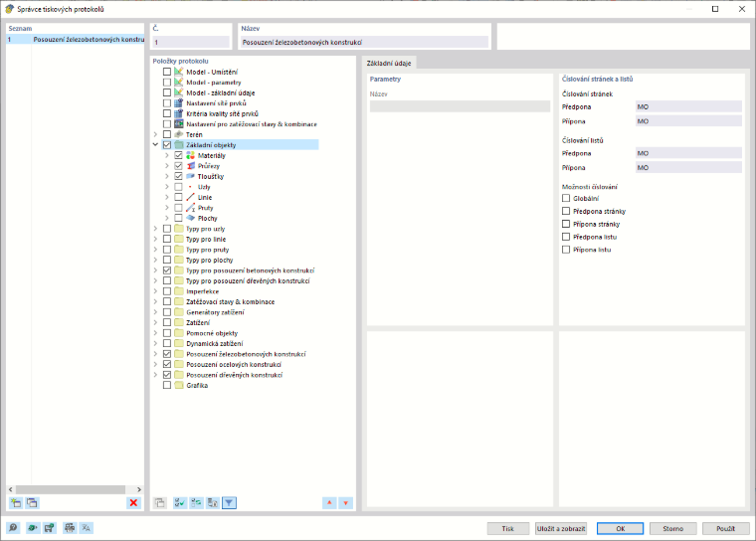The height and width of the screenshot is (541, 756).
Task: Click the printer settings icon in bottom bar
Action: 70,527
